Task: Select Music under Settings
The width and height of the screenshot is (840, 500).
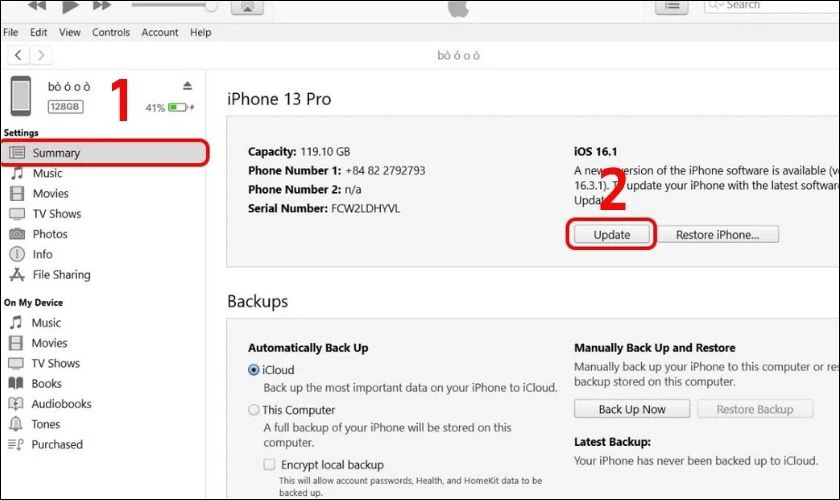Action: (x=47, y=173)
